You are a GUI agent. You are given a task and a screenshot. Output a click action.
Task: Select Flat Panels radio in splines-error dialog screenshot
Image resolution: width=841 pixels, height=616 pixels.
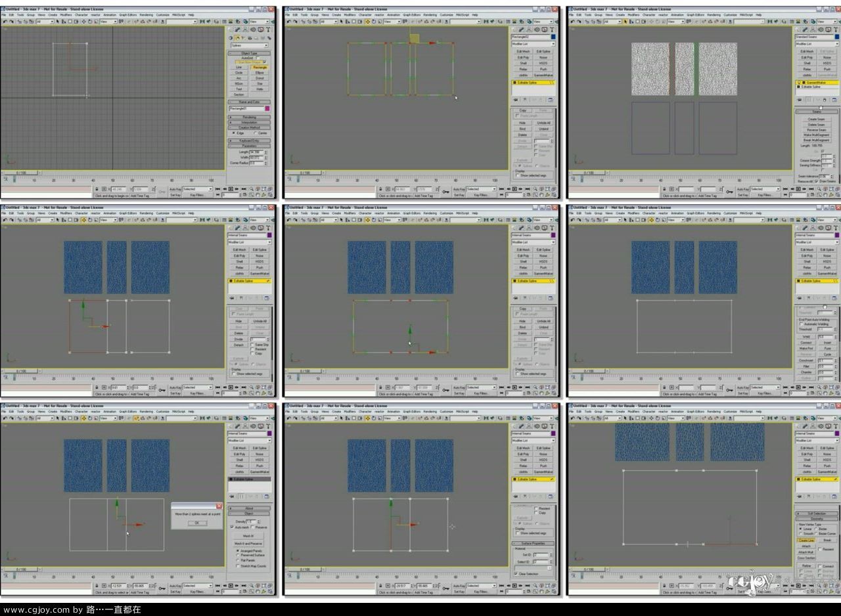pyautogui.click(x=238, y=560)
